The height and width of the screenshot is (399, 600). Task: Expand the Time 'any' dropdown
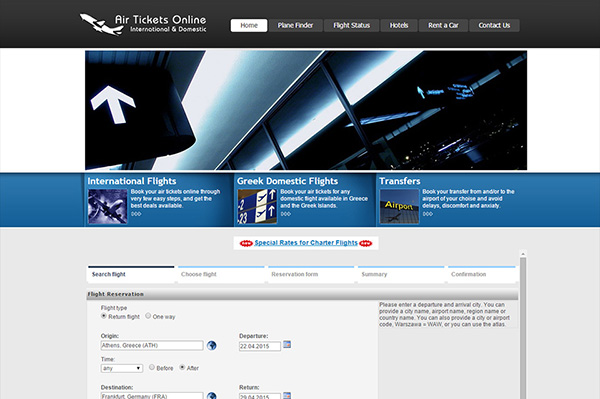coord(122,368)
